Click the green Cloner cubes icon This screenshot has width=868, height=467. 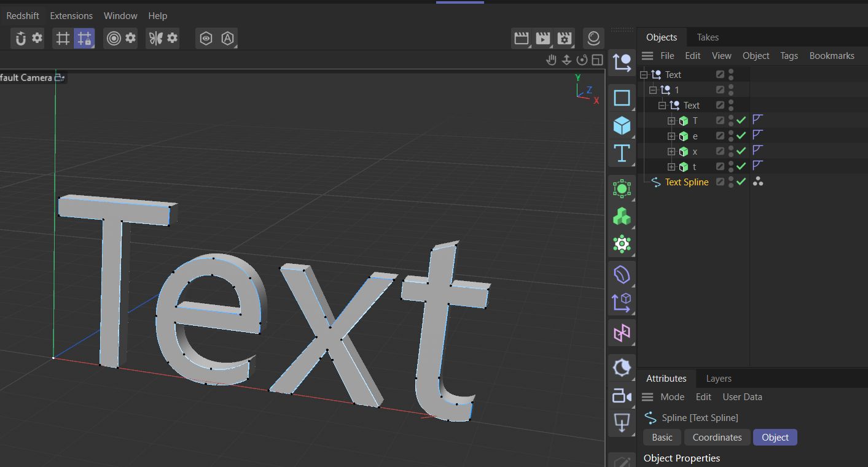pos(622,217)
